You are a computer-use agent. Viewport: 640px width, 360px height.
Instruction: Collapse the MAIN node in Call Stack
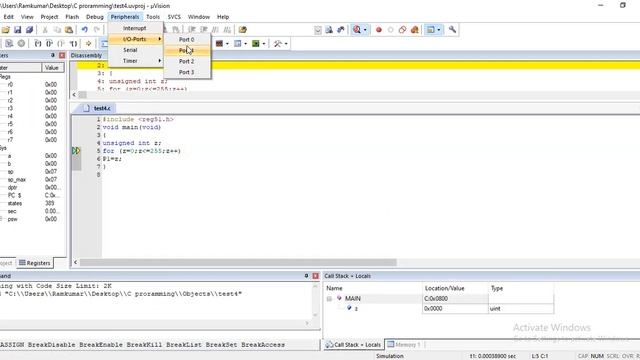coord(329,299)
